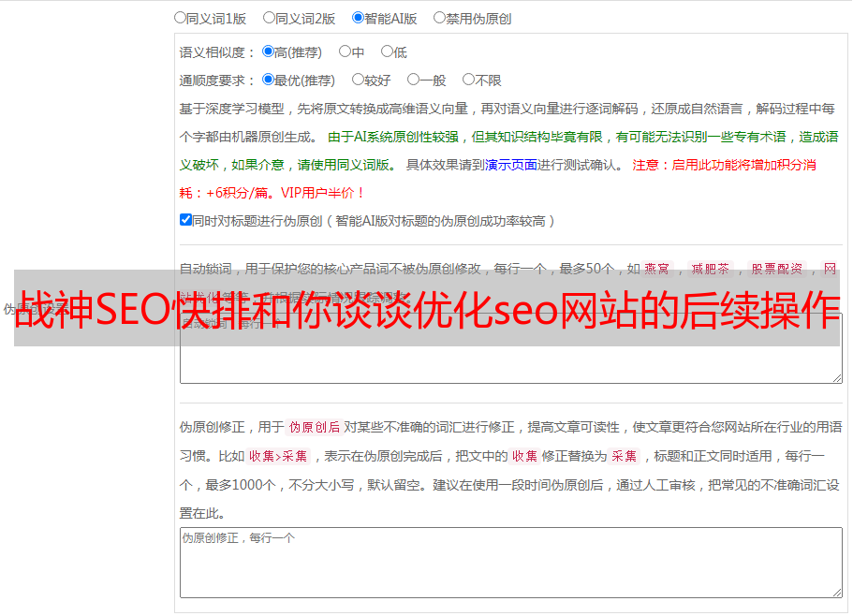Select the 同义词1版 radio option
Viewport: 853px width, 616px height.
180,18
